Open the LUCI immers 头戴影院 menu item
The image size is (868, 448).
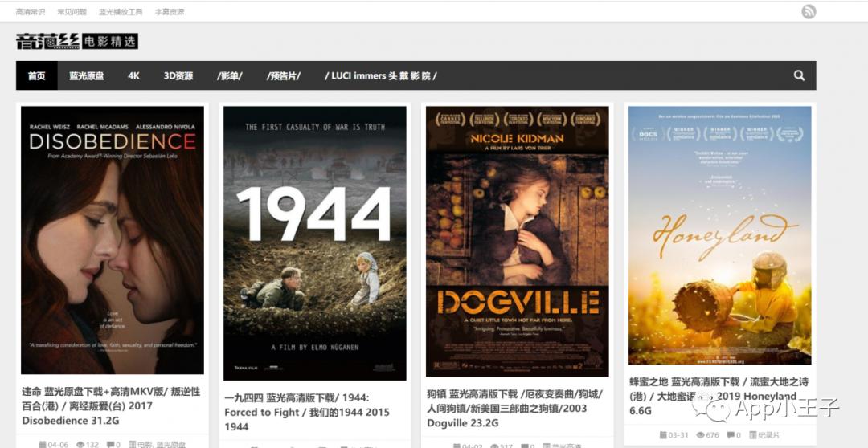pyautogui.click(x=381, y=75)
